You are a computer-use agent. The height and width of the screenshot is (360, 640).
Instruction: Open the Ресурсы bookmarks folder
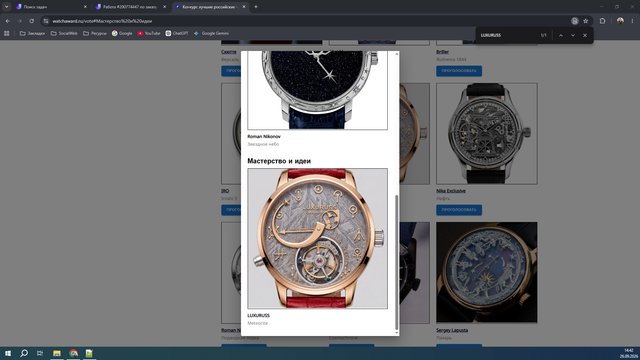click(95, 33)
